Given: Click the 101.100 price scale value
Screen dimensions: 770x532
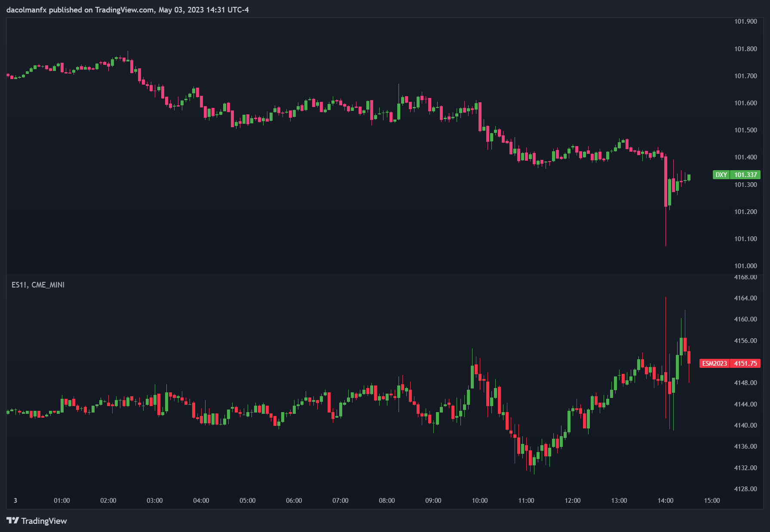Looking at the screenshot, I should (x=745, y=239).
